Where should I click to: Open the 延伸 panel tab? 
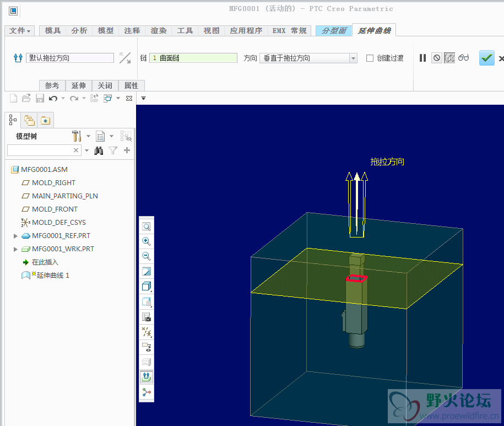point(79,85)
